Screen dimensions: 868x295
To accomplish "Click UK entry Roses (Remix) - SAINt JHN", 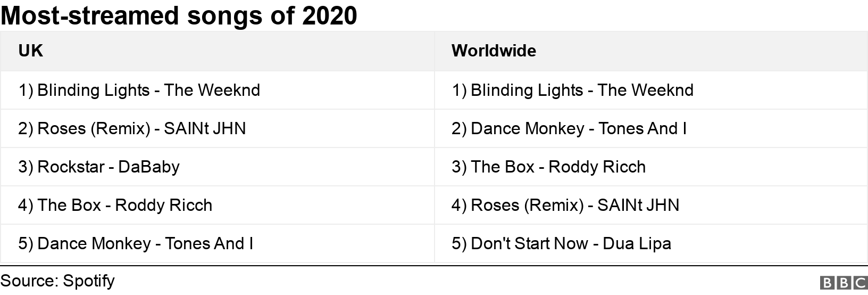I will coord(132,128).
